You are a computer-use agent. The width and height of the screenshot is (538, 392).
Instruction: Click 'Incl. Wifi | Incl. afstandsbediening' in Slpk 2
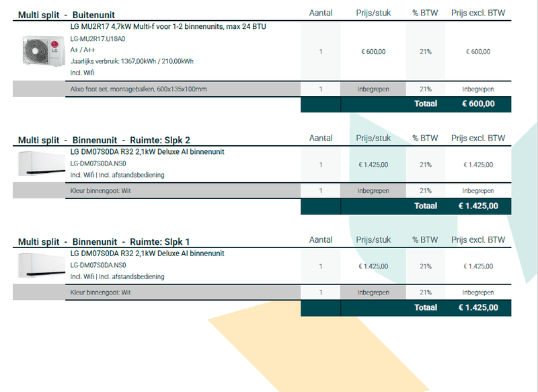[117, 175]
